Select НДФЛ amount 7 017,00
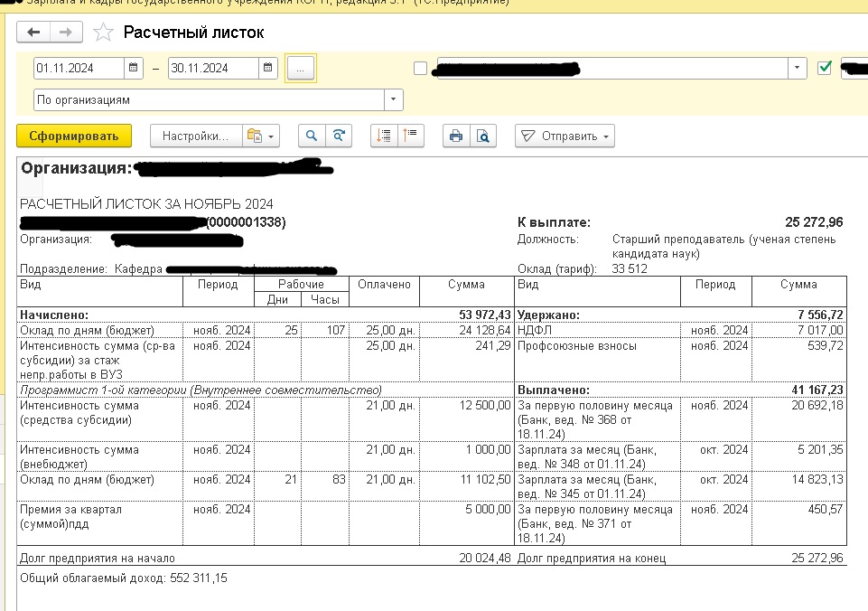868x611 pixels. click(x=820, y=330)
